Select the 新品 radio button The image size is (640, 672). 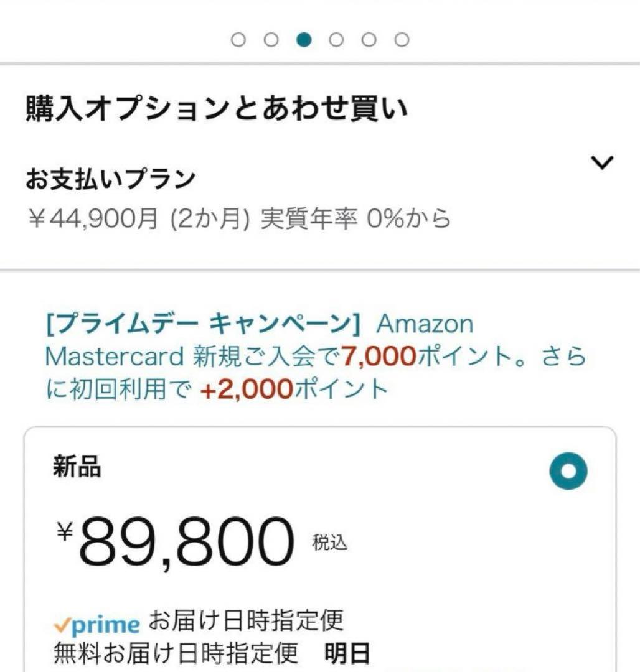pos(568,471)
